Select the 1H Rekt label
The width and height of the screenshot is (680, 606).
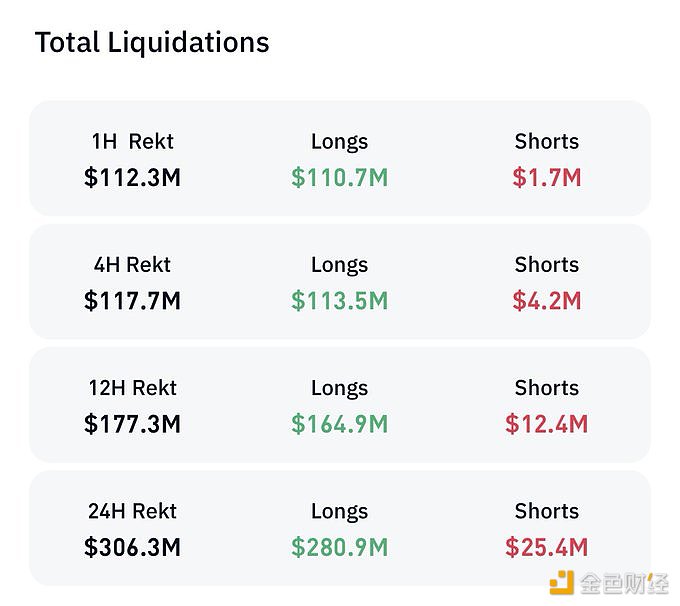132,142
